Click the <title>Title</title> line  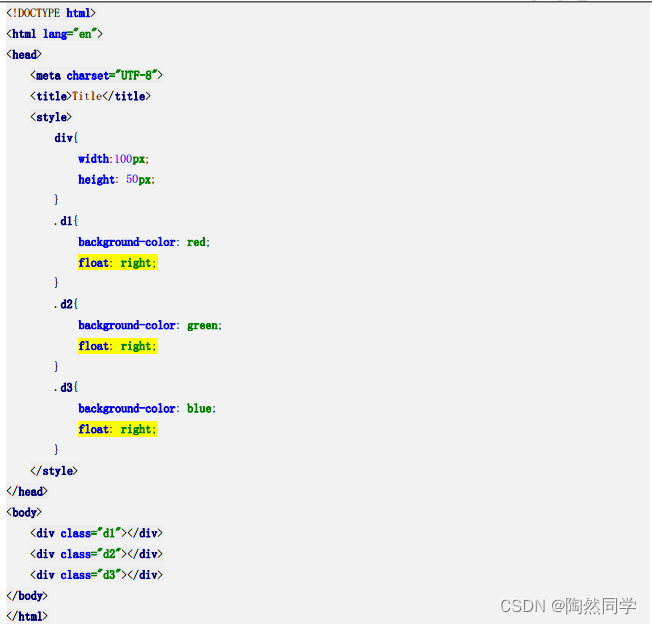coord(90,96)
